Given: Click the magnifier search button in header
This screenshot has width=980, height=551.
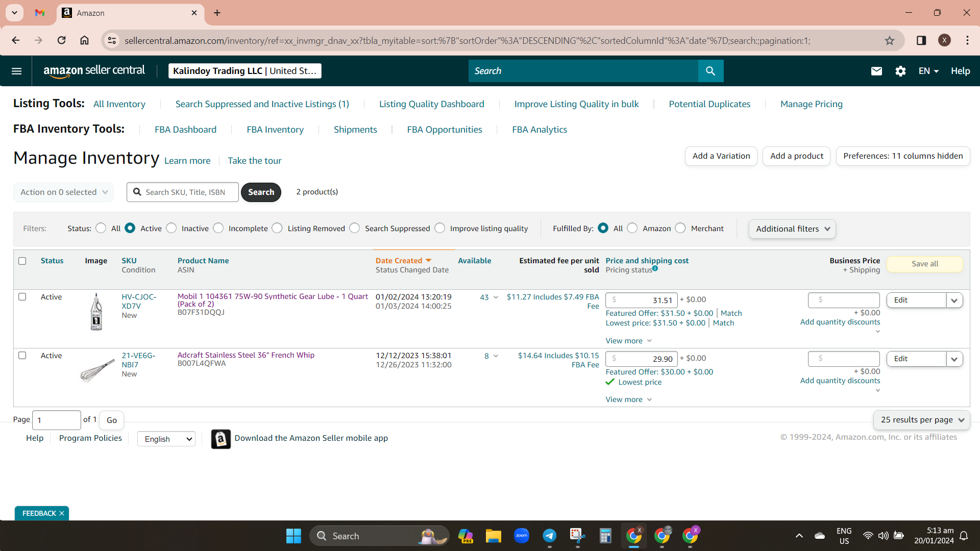Looking at the screenshot, I should coord(710,71).
